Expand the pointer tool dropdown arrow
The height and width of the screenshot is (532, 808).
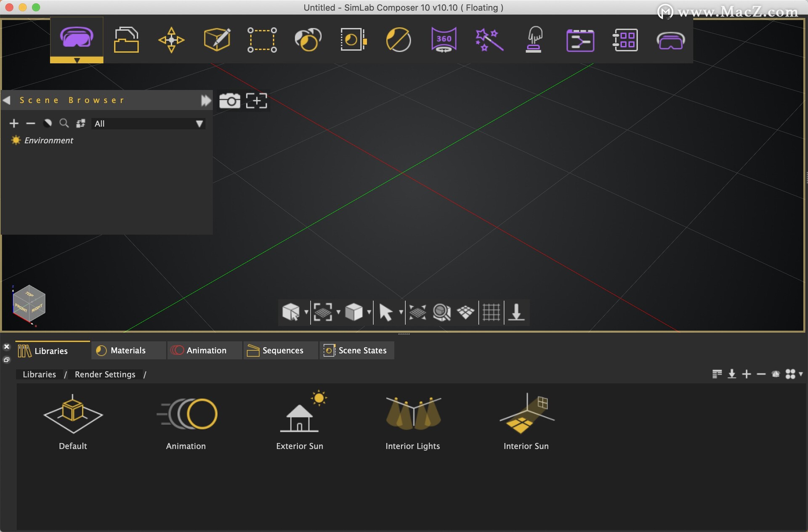click(x=401, y=312)
